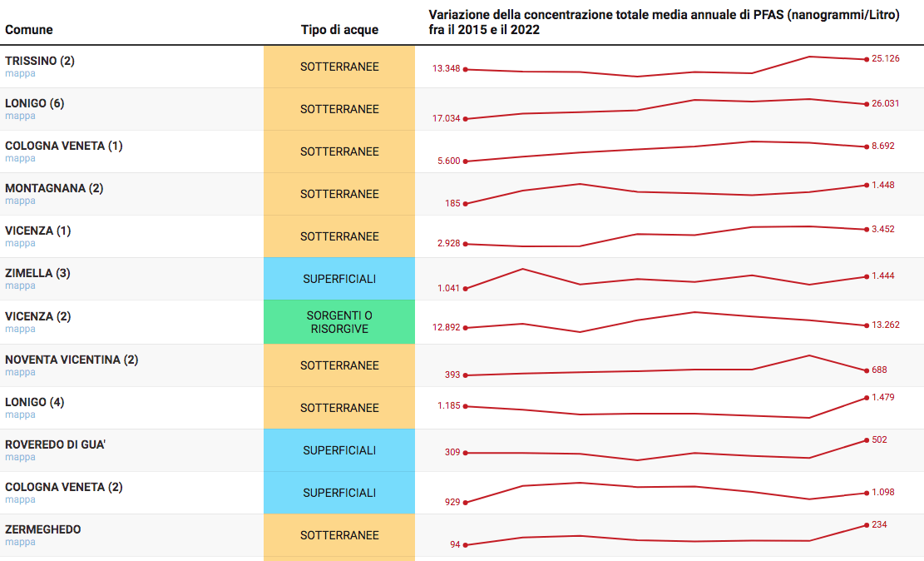Open the mappa link under ZIMELLA (3)
The width and height of the screenshot is (924, 561).
[20, 285]
